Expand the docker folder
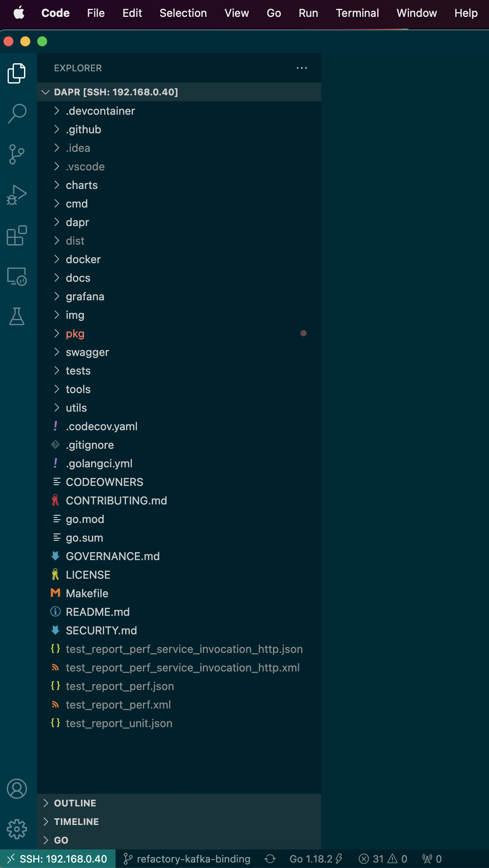Viewport: 489px width, 868px height. 179,259
